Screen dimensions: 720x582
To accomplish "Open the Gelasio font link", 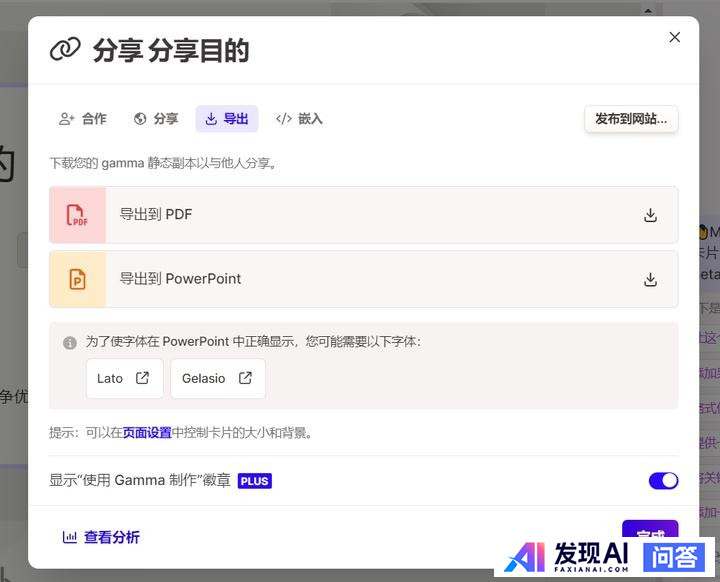I will (218, 379).
